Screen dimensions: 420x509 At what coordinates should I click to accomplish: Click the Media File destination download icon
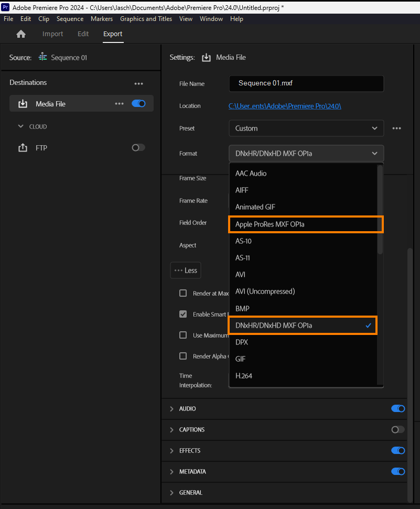click(23, 104)
